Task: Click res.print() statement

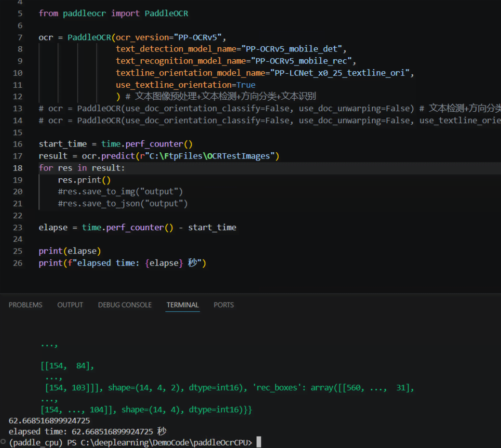Action: point(84,180)
